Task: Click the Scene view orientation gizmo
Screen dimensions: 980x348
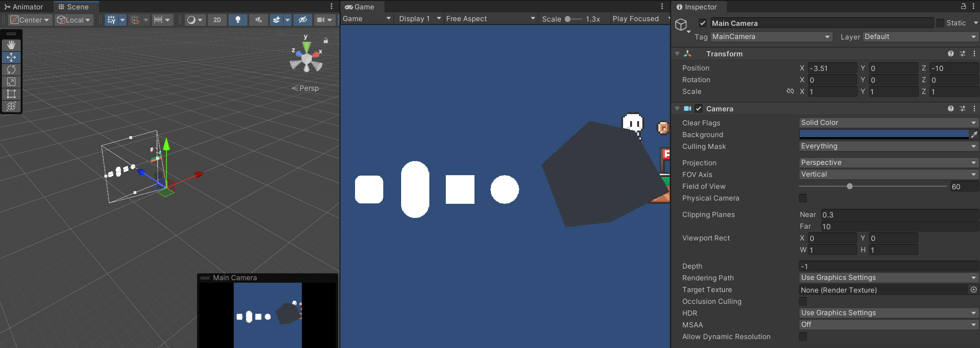Action: click(306, 57)
